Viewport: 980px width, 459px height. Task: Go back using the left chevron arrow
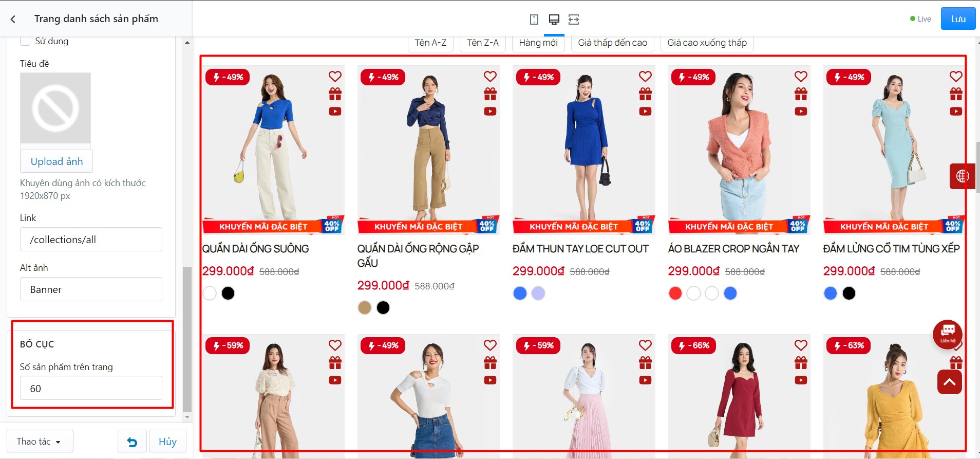[x=13, y=19]
